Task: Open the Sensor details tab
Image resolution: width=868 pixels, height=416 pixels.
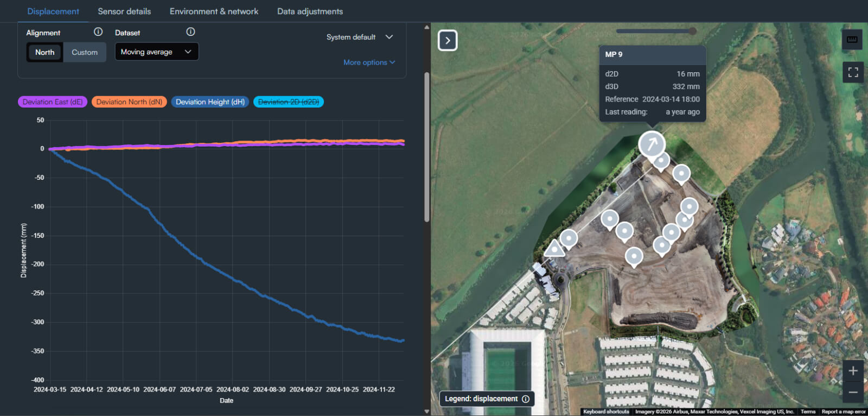Action: pos(124,11)
